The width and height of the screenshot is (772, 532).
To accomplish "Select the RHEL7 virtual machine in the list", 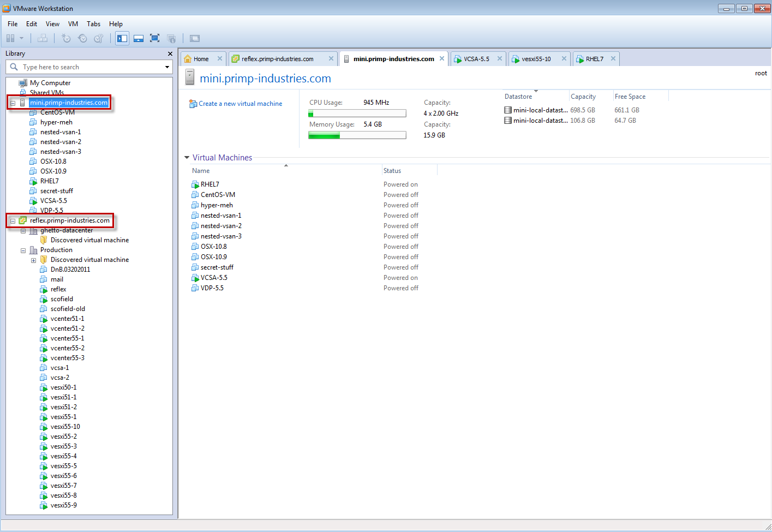I will pos(209,184).
